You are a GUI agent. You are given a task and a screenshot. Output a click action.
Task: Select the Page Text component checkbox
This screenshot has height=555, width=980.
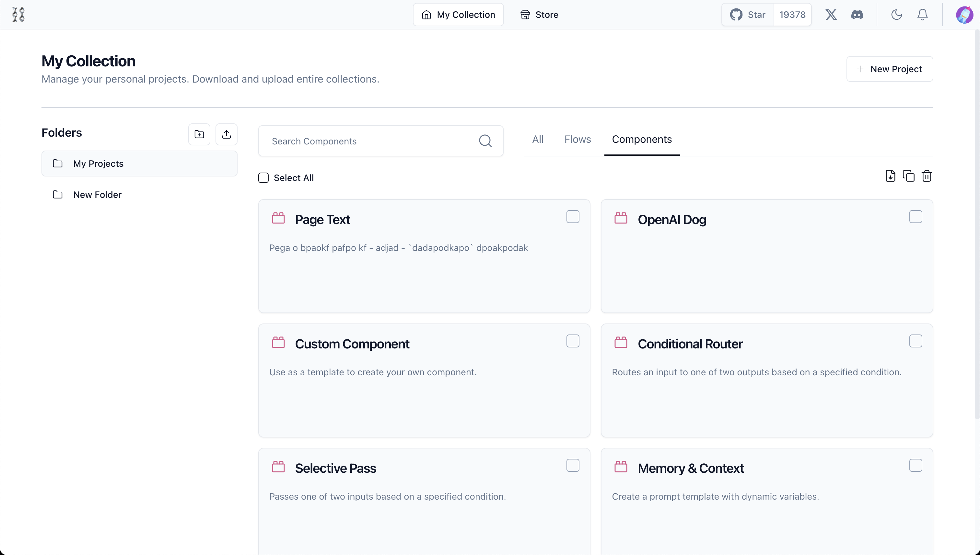coord(573,217)
